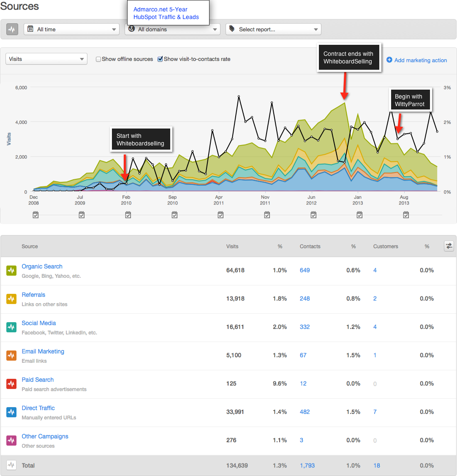Click the green Organic Search source icon
Viewport: 457px width, 476px height.
click(11, 271)
